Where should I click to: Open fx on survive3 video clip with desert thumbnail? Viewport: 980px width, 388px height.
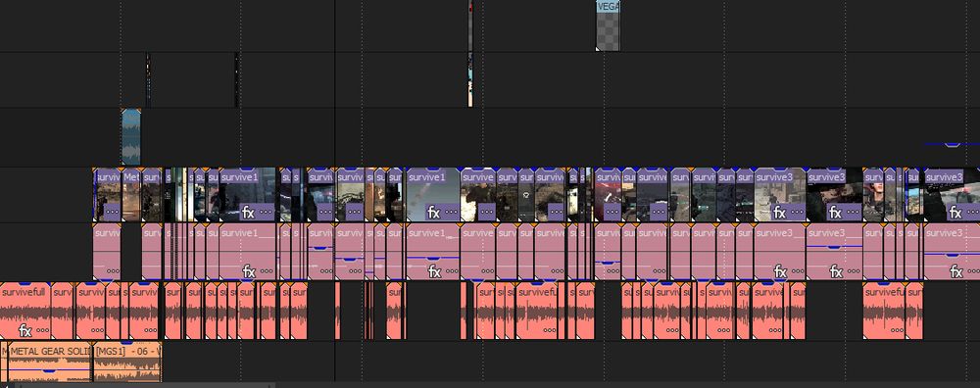(779, 213)
